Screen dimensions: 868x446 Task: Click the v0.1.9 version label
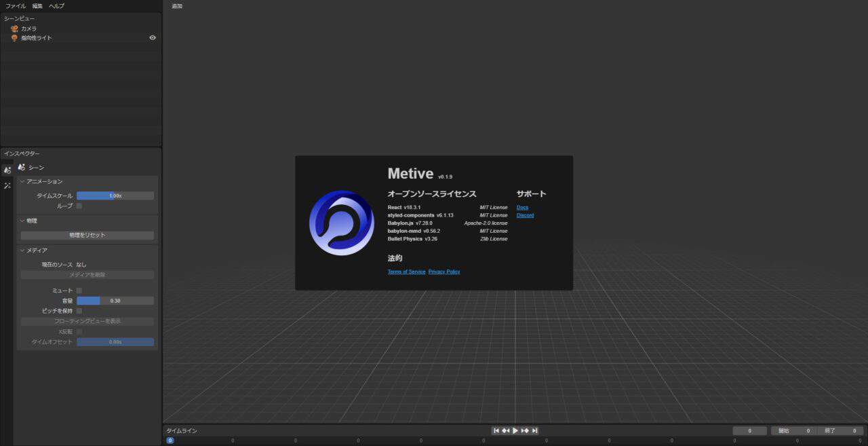point(445,176)
